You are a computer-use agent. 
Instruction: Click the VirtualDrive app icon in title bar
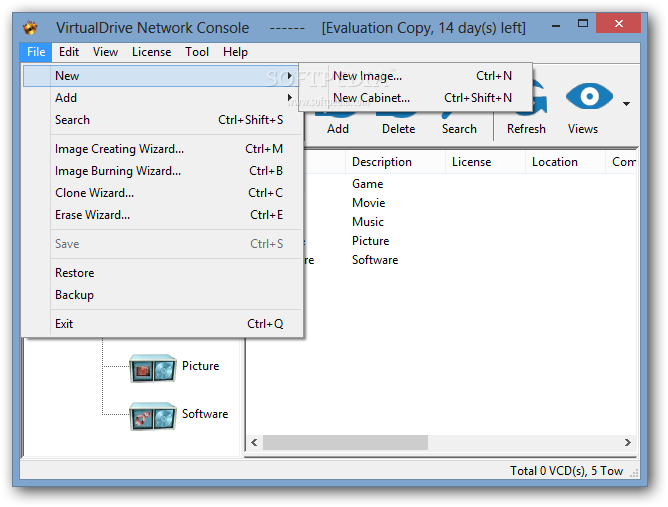(30, 28)
